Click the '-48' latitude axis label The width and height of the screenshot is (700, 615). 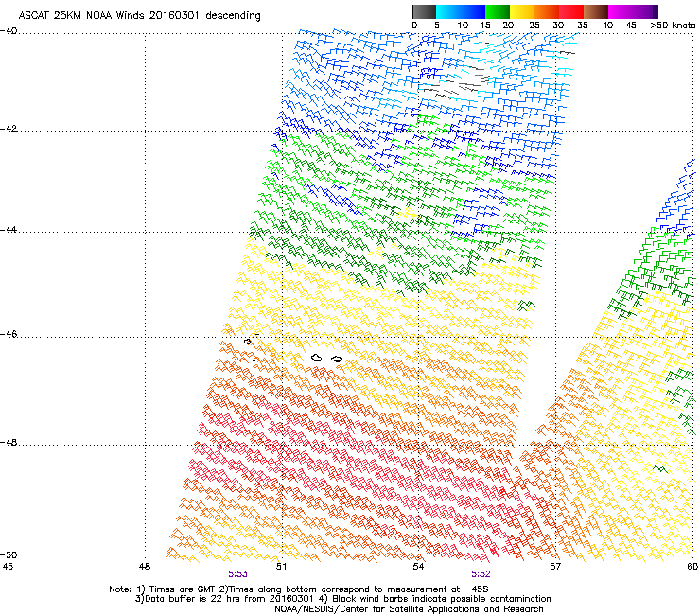tap(9, 443)
